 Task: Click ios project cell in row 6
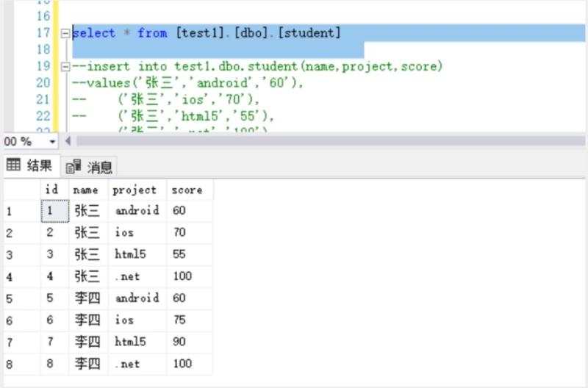coord(137,320)
